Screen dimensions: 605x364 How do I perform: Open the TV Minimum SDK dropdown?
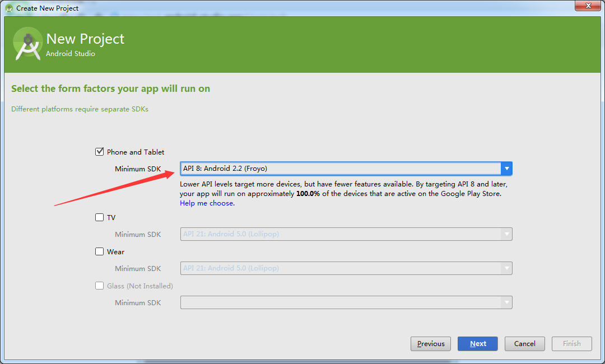coord(346,234)
